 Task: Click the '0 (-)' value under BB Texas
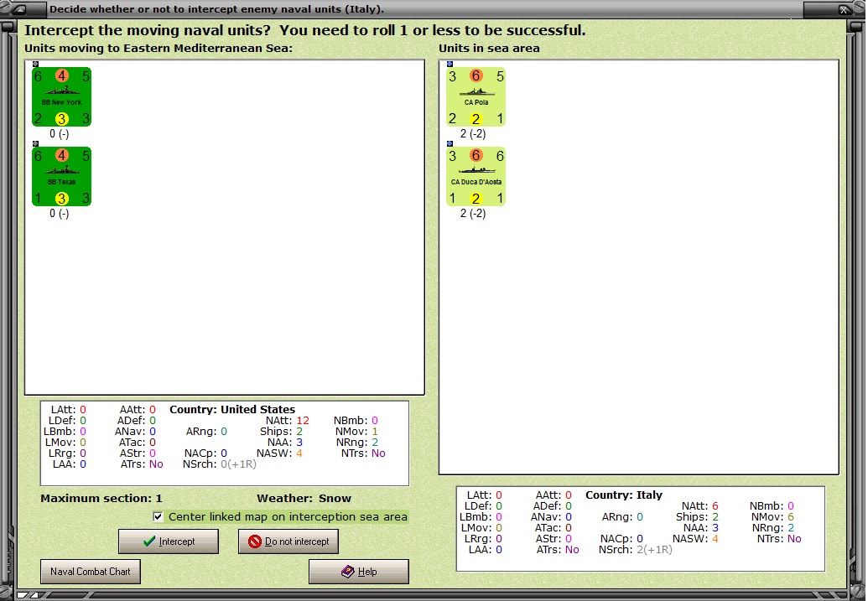coord(60,214)
